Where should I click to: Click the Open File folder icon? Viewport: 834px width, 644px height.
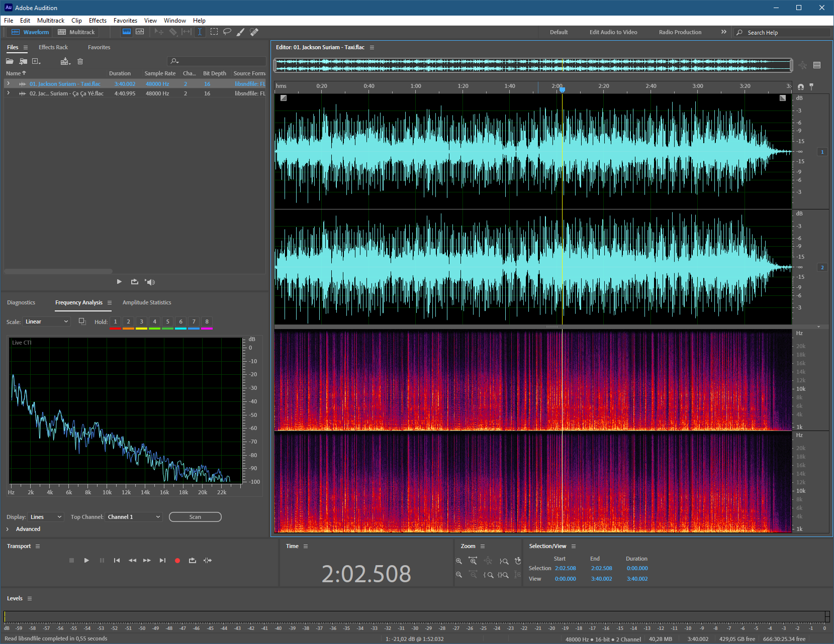[x=10, y=61]
